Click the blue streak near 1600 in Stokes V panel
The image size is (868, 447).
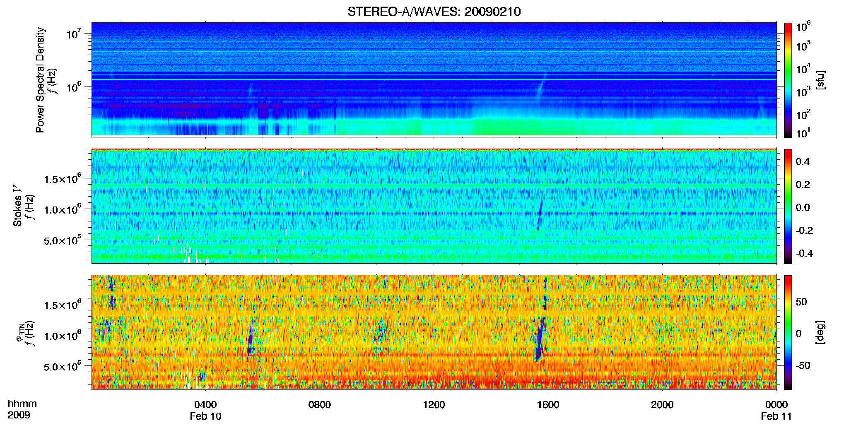(540, 215)
